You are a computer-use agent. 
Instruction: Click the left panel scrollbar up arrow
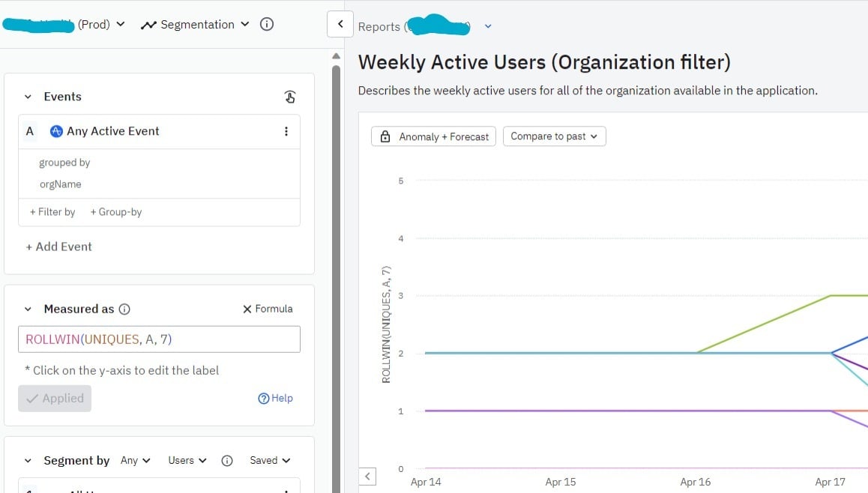(x=337, y=56)
